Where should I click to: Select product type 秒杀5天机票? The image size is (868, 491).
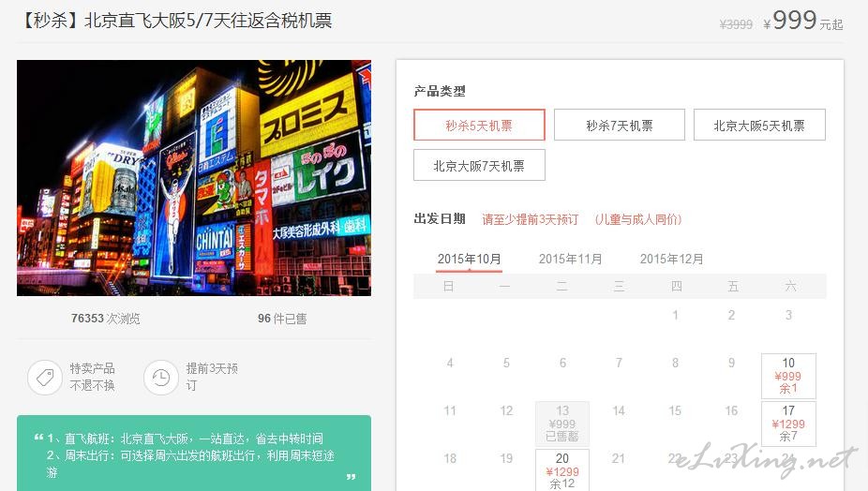(479, 126)
